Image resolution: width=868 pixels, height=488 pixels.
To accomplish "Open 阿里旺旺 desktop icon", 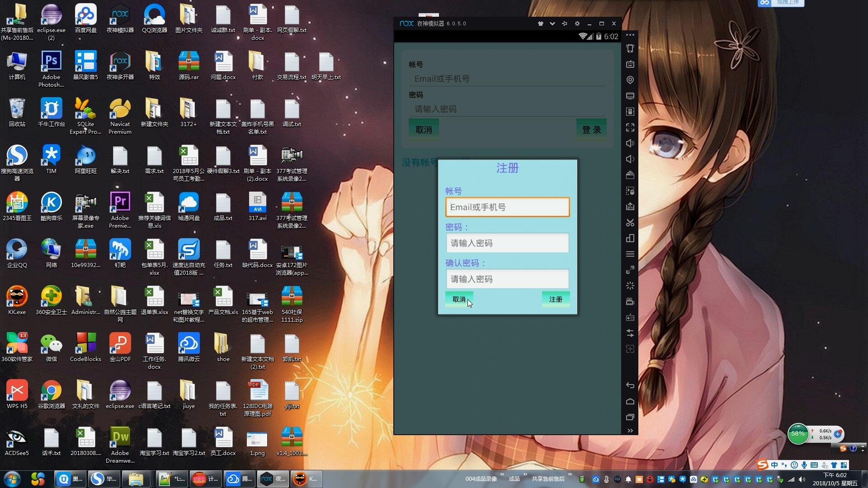I will tap(85, 159).
